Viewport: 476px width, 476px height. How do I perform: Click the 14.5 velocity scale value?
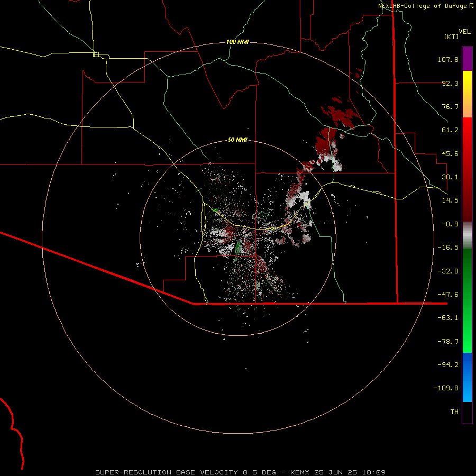[450, 200]
